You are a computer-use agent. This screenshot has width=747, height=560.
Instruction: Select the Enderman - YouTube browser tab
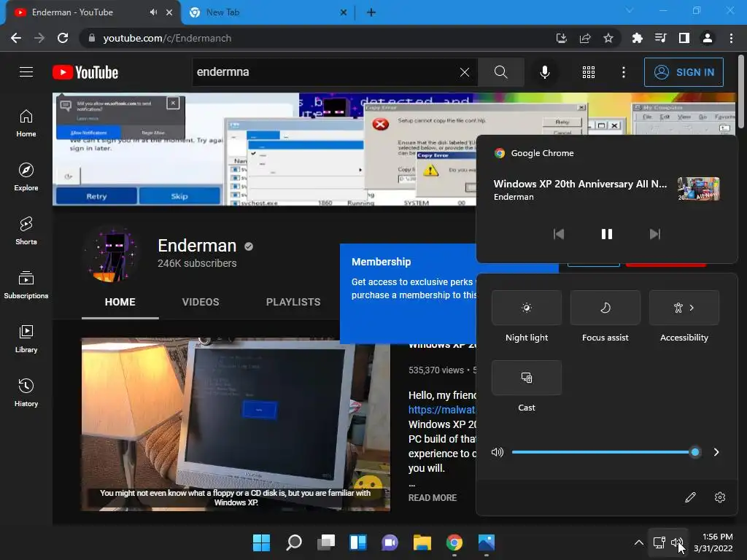click(x=90, y=12)
